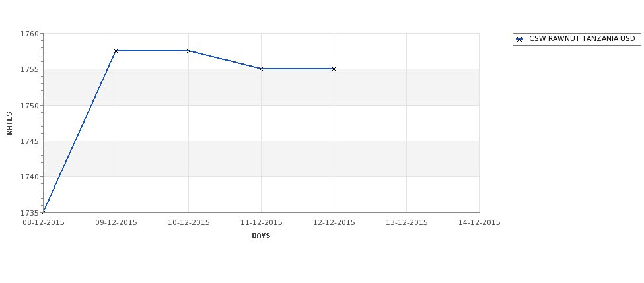Click the legend marker icon for CSW RAWNUT
Screen dimensions: 644x283
point(520,39)
